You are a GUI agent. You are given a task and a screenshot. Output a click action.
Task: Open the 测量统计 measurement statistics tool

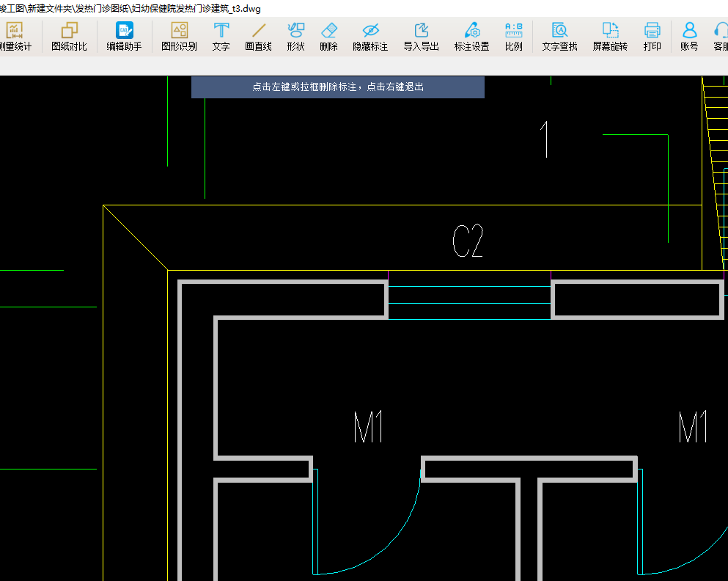15,37
